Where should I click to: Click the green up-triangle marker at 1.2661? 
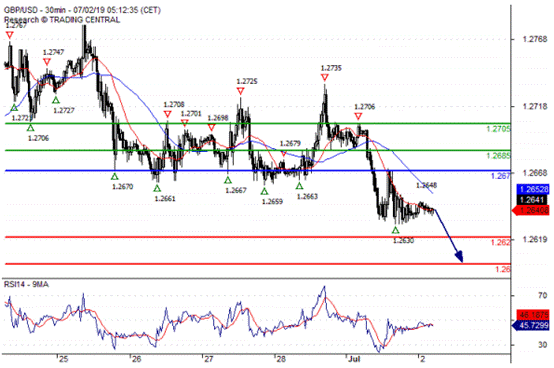click(x=157, y=188)
